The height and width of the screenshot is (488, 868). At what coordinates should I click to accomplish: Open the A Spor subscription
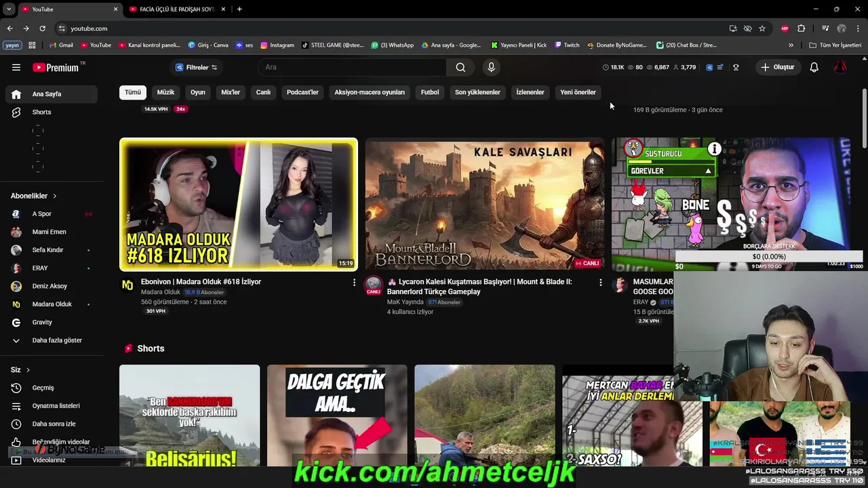point(51,213)
